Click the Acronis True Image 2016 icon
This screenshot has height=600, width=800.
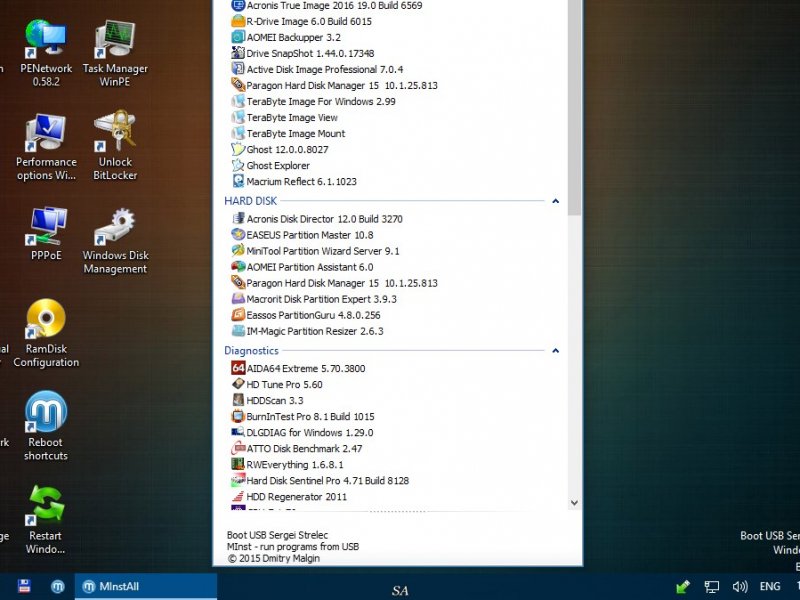(x=238, y=6)
